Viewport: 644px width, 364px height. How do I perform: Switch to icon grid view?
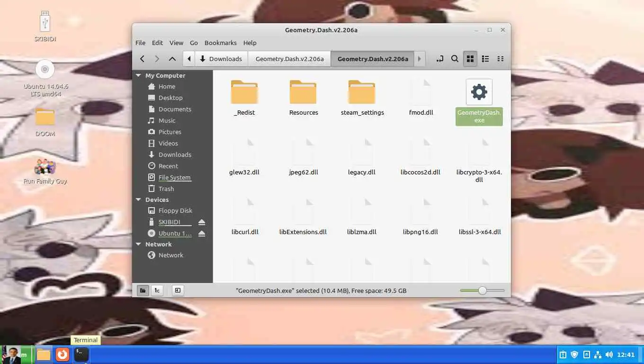click(470, 59)
